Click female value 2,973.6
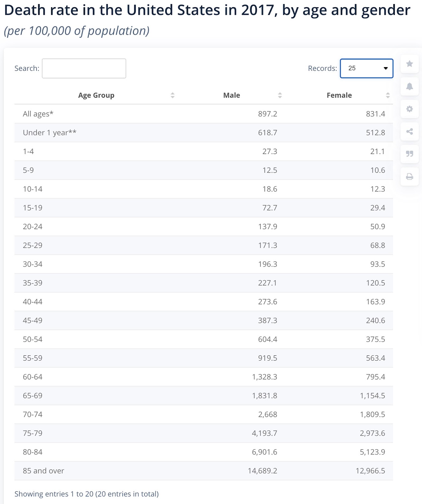 click(373, 433)
